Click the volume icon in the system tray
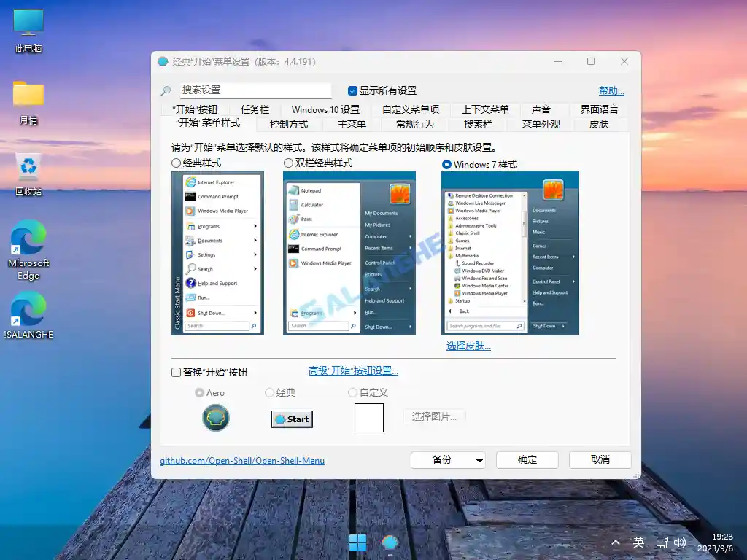 680,542
